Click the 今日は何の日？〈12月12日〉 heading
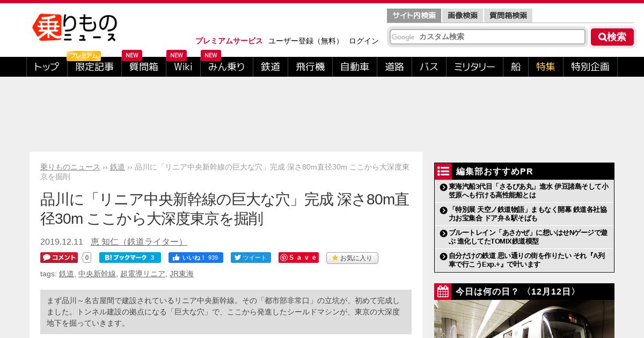 click(518, 291)
